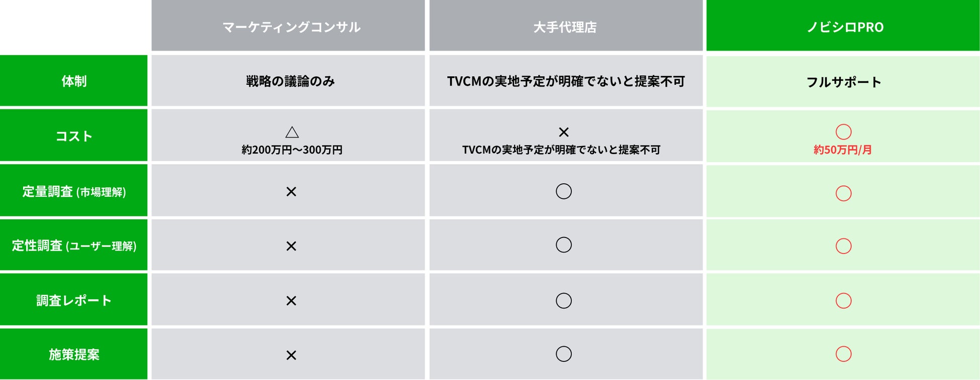Click the triangle mark in the コスト row
The image size is (980, 380).
(291, 133)
